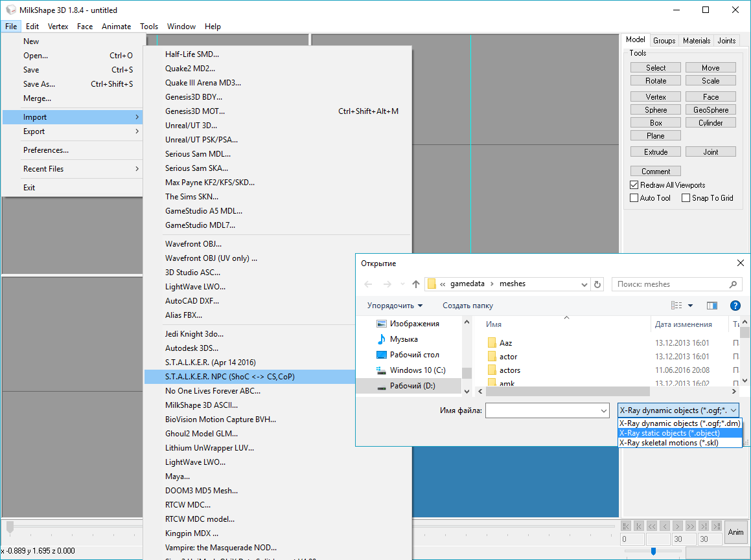Viewport: 751px width, 560px height.
Task: Click the file name input field
Action: tap(542, 410)
